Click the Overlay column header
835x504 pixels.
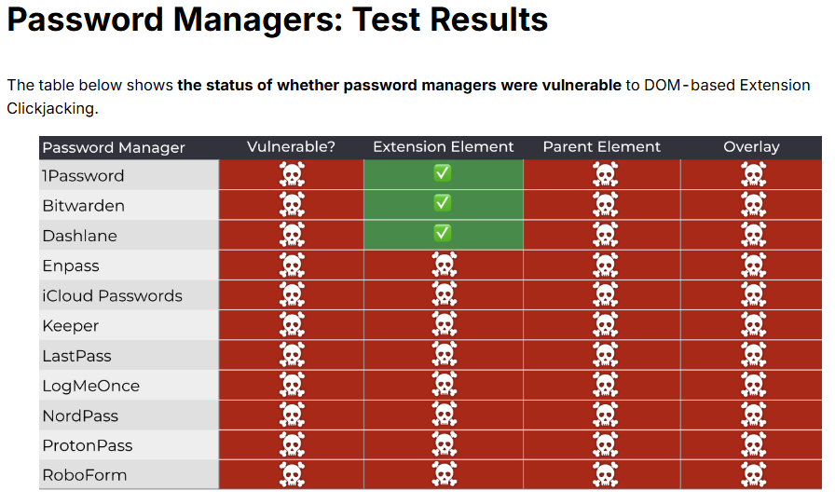pyautogui.click(x=751, y=147)
